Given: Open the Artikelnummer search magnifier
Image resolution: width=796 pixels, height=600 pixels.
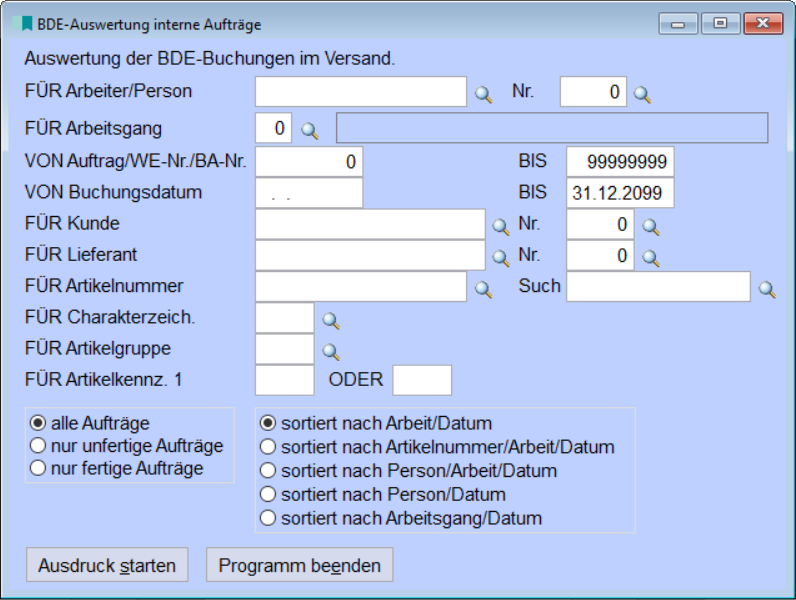Looking at the screenshot, I should coord(483,289).
